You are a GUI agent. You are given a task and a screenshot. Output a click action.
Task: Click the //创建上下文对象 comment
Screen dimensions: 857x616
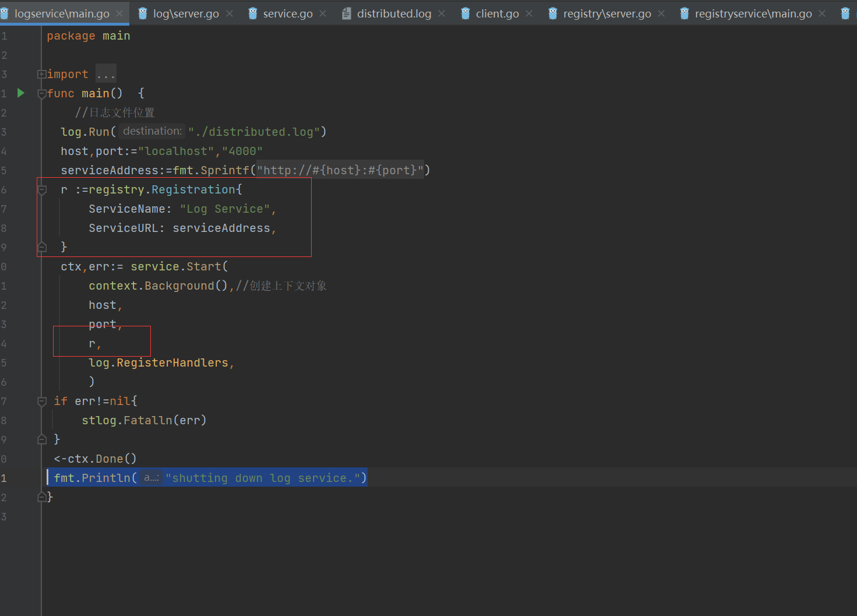281,286
